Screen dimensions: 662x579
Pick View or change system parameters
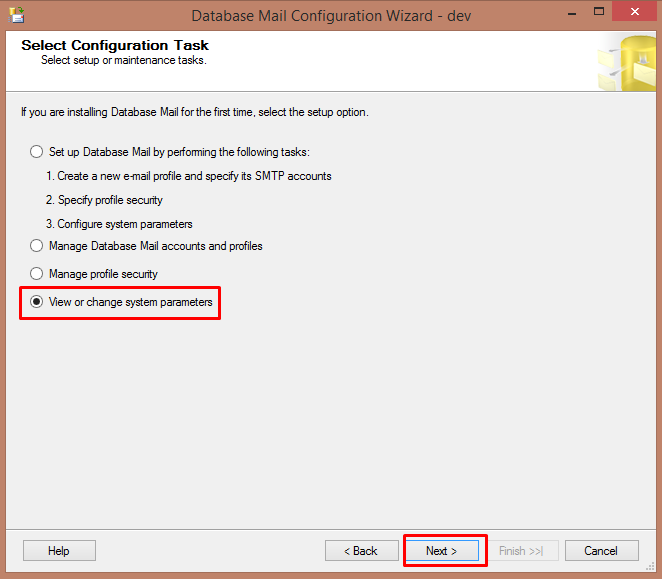[38, 302]
